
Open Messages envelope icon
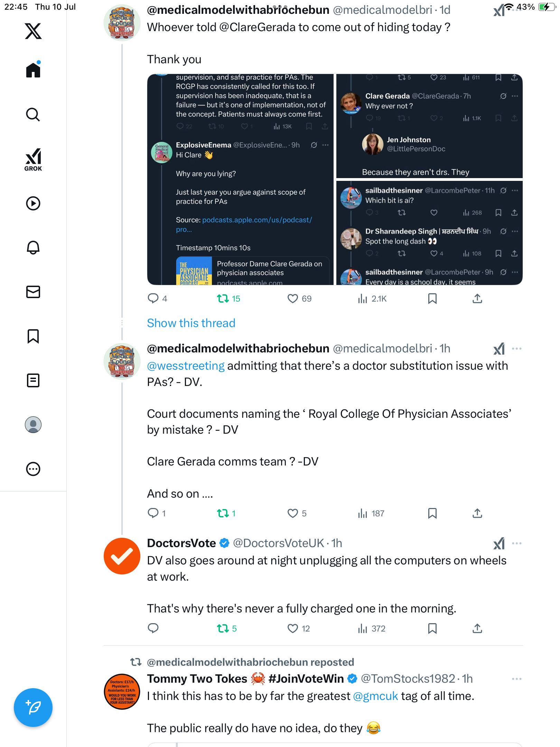pyautogui.click(x=33, y=292)
